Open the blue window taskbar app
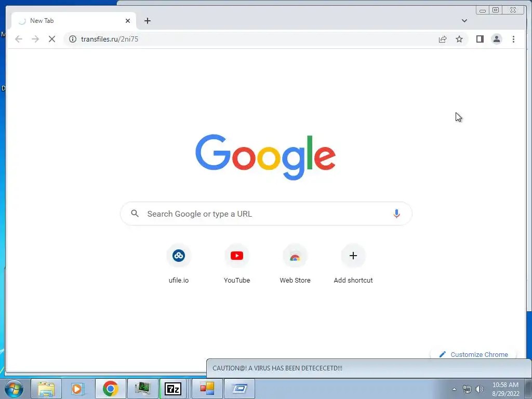Viewport: 532px width, 399px height. tap(240, 389)
